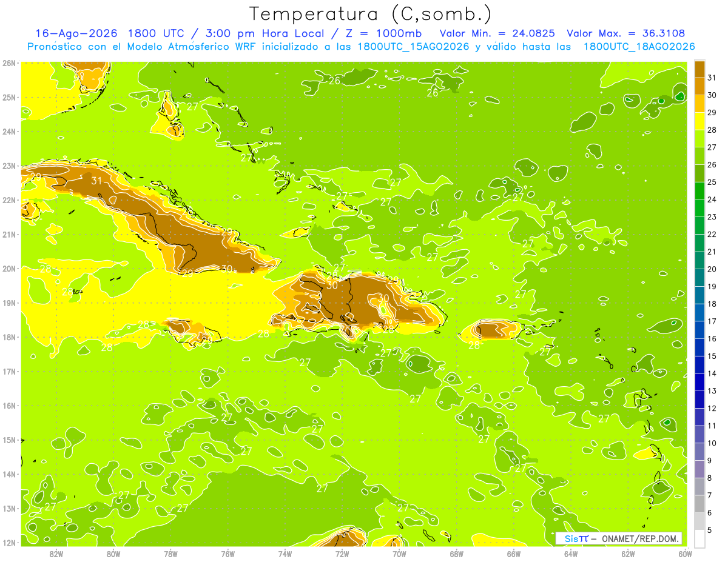Click color scale value 31
This screenshot has height=562, width=728.
[x=712, y=78]
